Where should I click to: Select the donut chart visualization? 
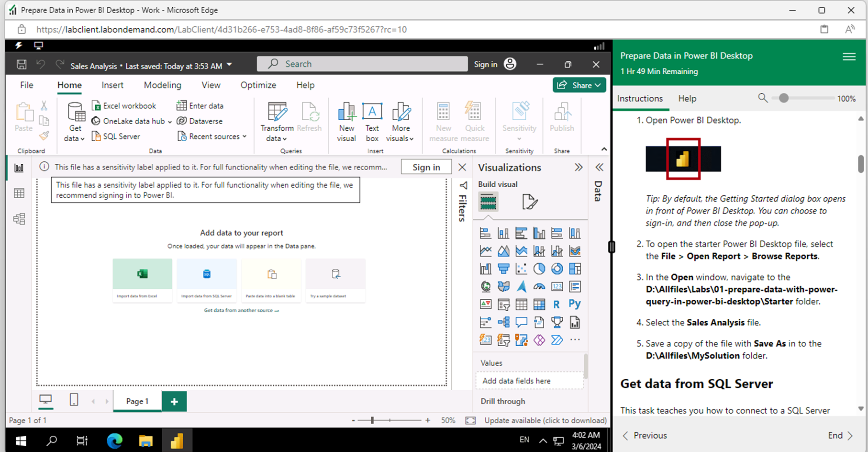point(557,269)
